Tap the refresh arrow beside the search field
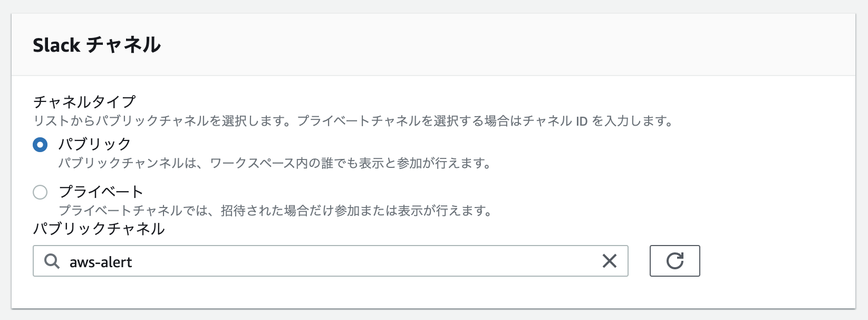868x320 pixels. 675,261
